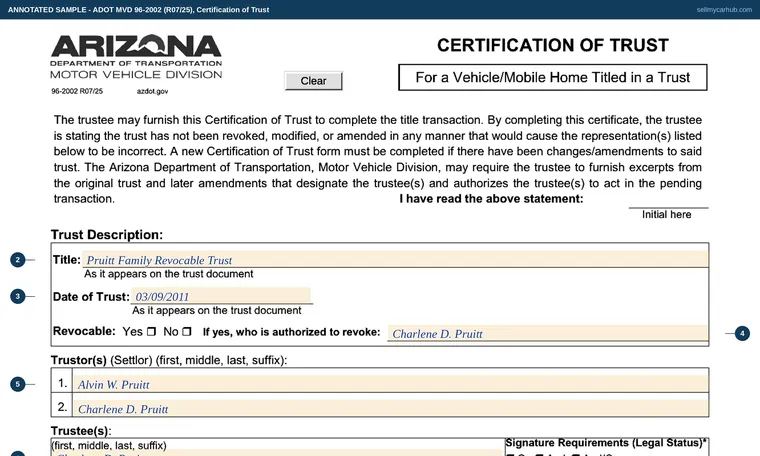Click 'Signature Requirements (Legal Status)' header
The width and height of the screenshot is (760, 456).
(x=606, y=443)
